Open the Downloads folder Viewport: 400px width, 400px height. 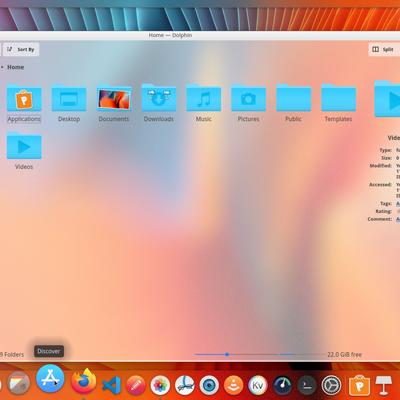[x=159, y=98]
